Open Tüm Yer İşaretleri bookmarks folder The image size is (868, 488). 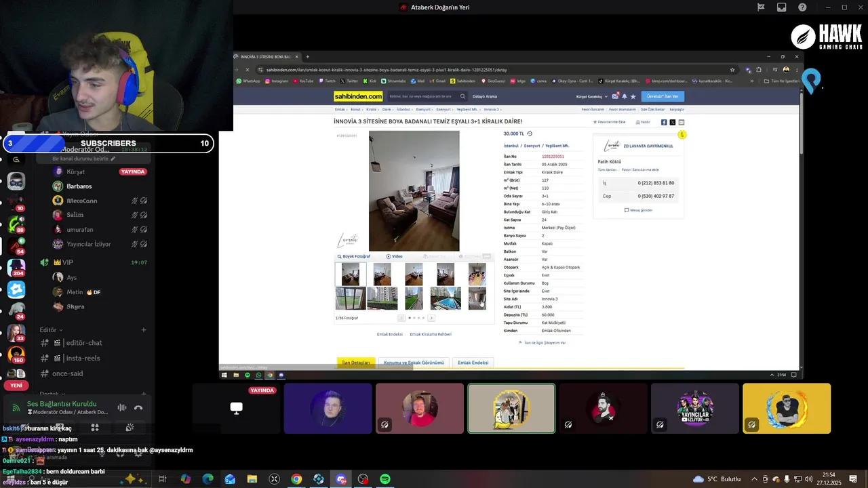tap(782, 81)
